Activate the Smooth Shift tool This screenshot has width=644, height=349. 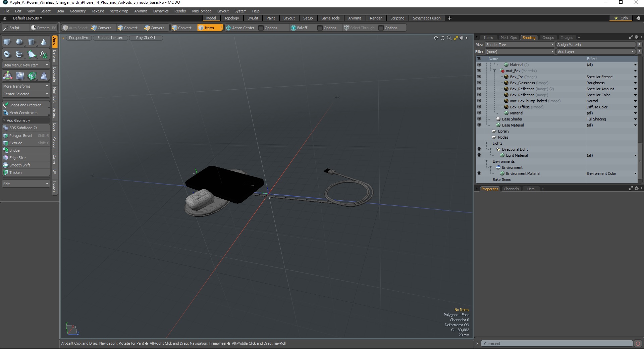click(26, 165)
